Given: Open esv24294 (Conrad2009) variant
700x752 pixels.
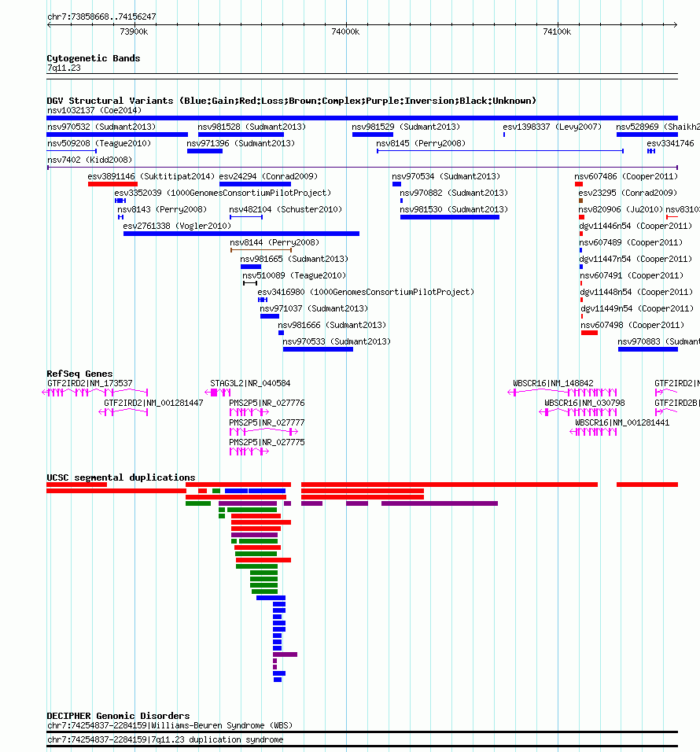Looking at the screenshot, I should tap(255, 184).
